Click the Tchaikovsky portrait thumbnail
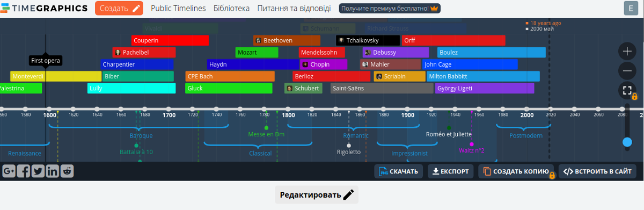The image size is (644, 210). click(x=341, y=40)
